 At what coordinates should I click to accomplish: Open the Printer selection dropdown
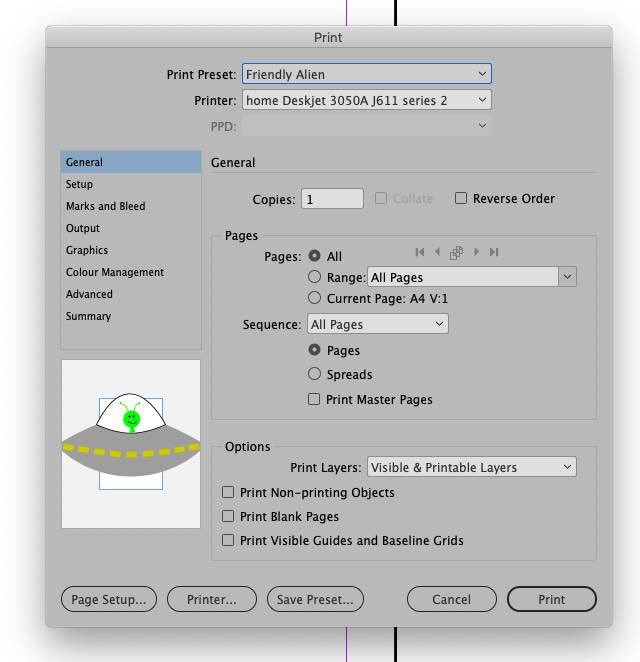click(366, 100)
